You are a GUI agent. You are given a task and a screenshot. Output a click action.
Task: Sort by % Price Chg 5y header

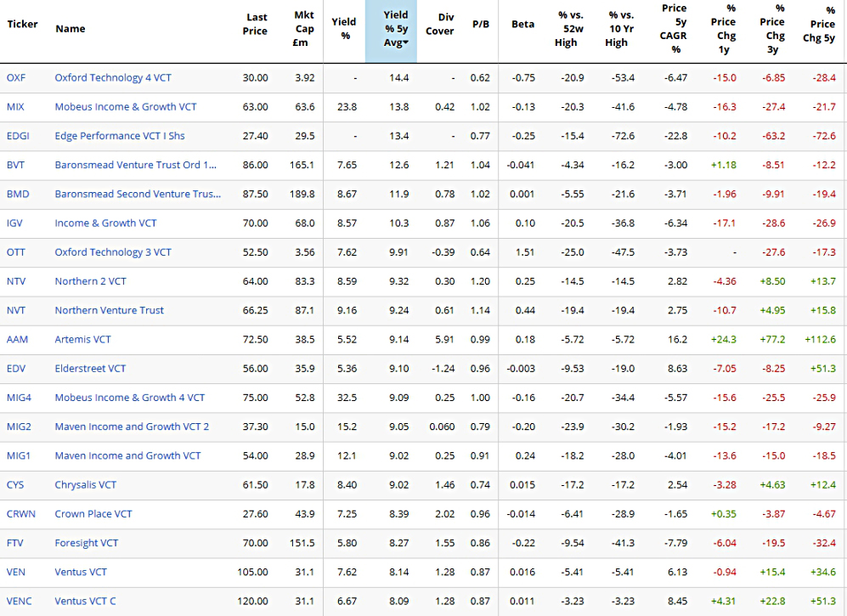pyautogui.click(x=820, y=25)
